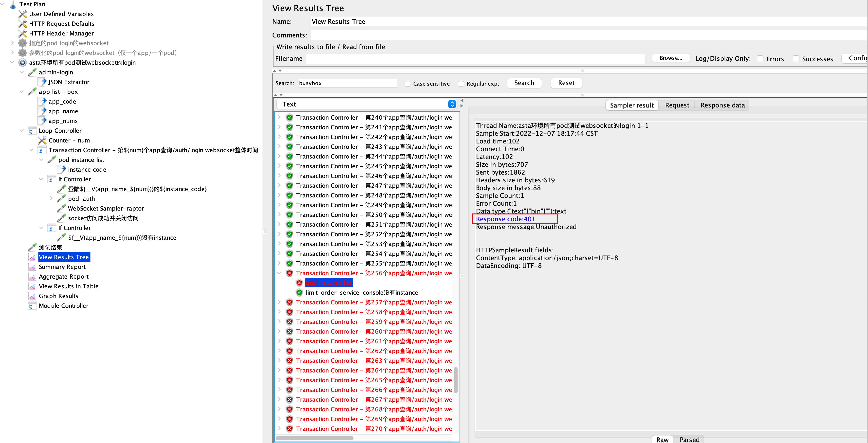This screenshot has width=868, height=443.
Task: Select the Summary Report listener icon
Action: [32, 266]
